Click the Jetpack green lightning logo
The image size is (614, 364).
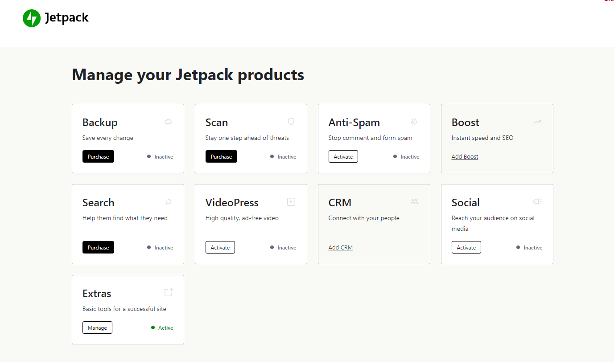tap(32, 18)
